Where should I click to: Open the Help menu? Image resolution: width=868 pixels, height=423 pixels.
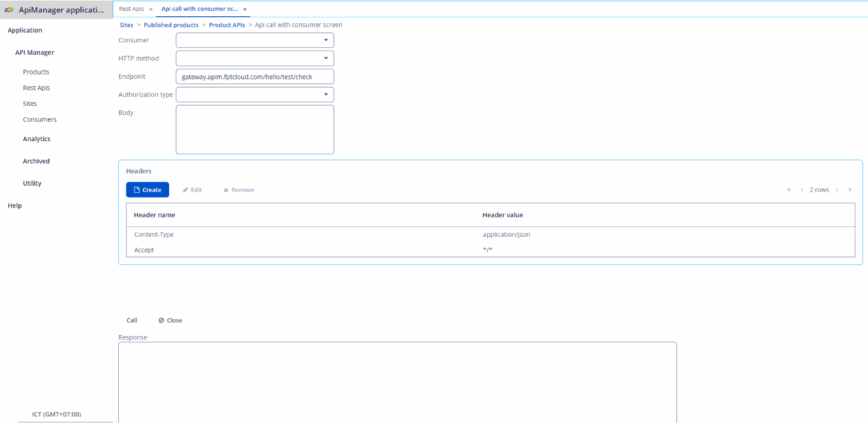point(15,206)
